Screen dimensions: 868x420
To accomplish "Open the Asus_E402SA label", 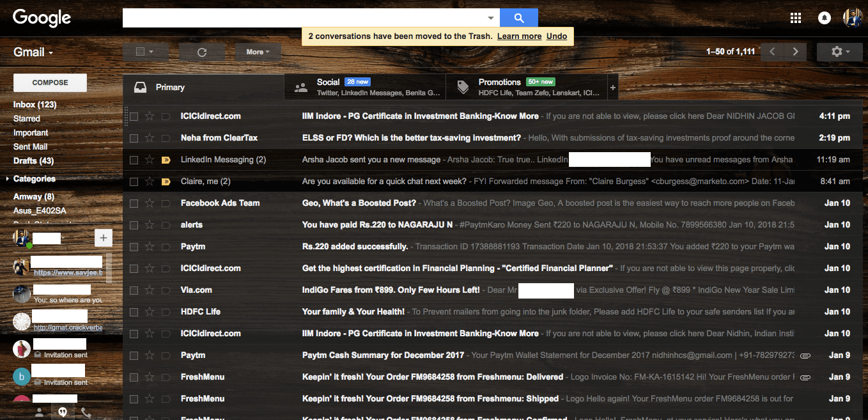I will [40, 210].
